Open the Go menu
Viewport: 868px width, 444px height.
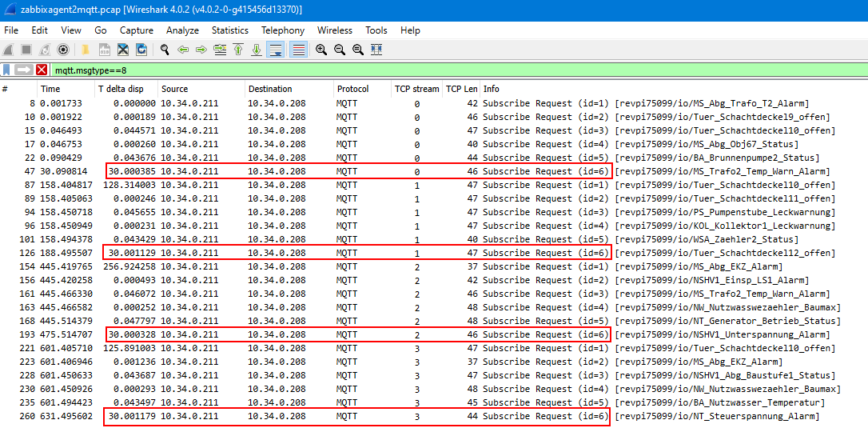pos(101,30)
